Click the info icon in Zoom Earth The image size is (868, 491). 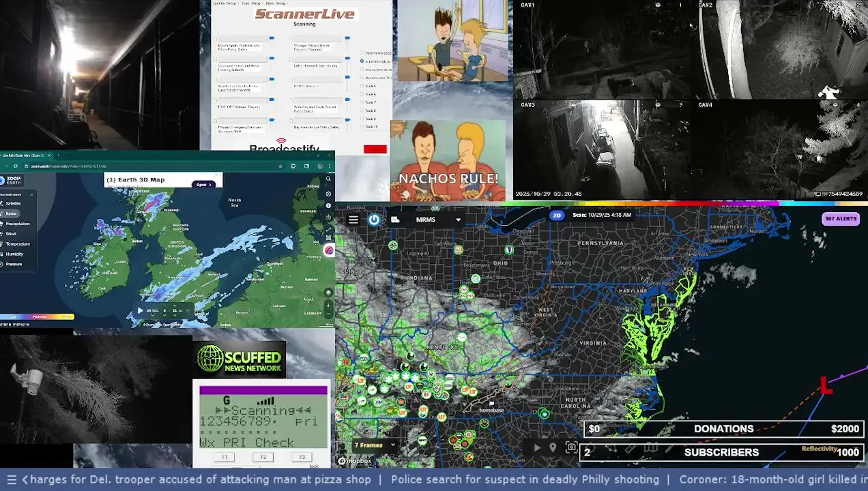pyautogui.click(x=328, y=205)
